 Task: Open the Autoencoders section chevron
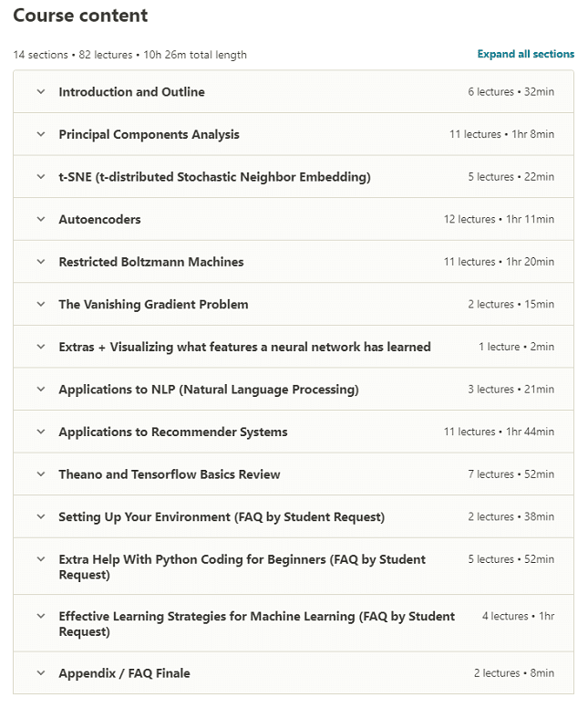tap(41, 219)
